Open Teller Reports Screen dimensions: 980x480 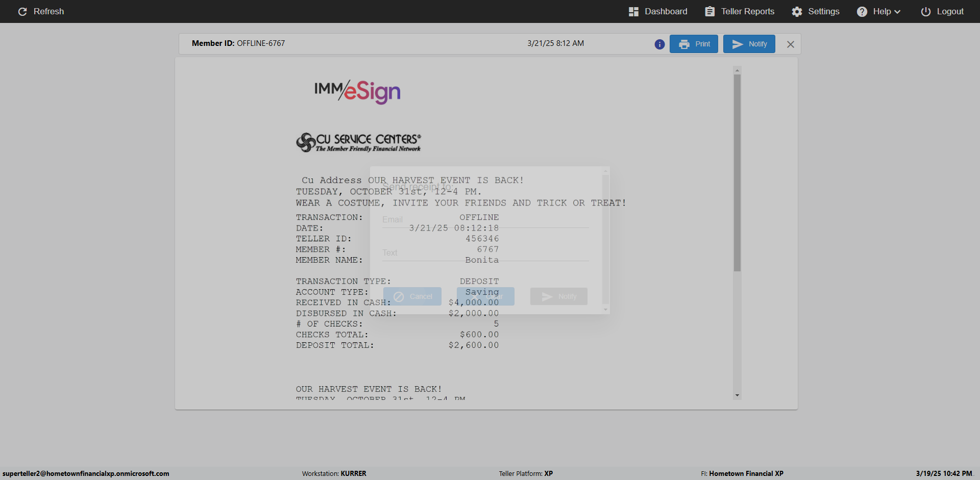point(740,11)
